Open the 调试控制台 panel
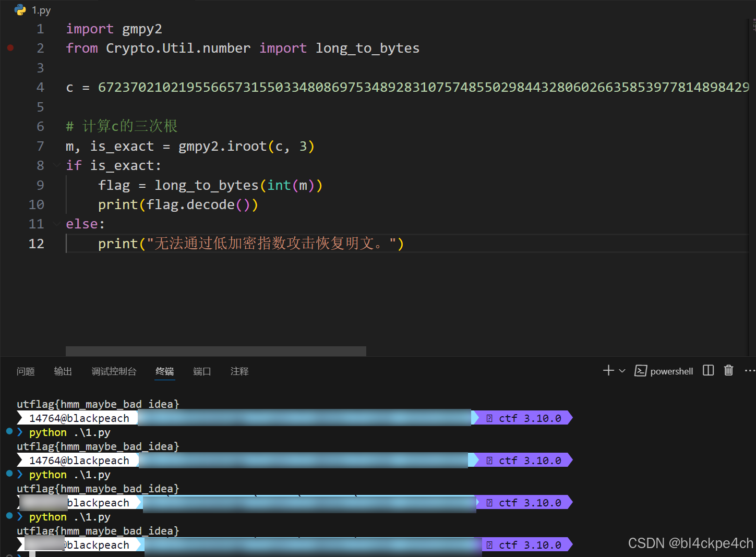The height and width of the screenshot is (557, 756). [114, 371]
